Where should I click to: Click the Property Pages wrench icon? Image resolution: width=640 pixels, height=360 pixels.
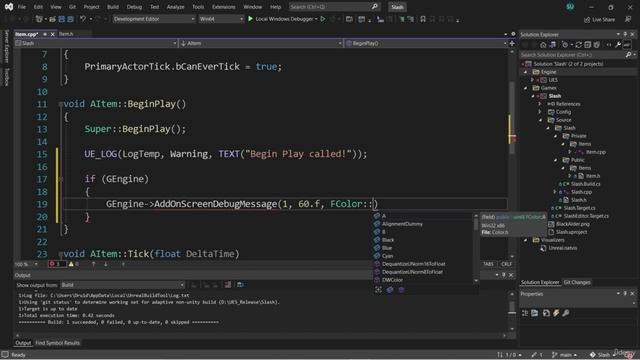[x=566, y=313]
